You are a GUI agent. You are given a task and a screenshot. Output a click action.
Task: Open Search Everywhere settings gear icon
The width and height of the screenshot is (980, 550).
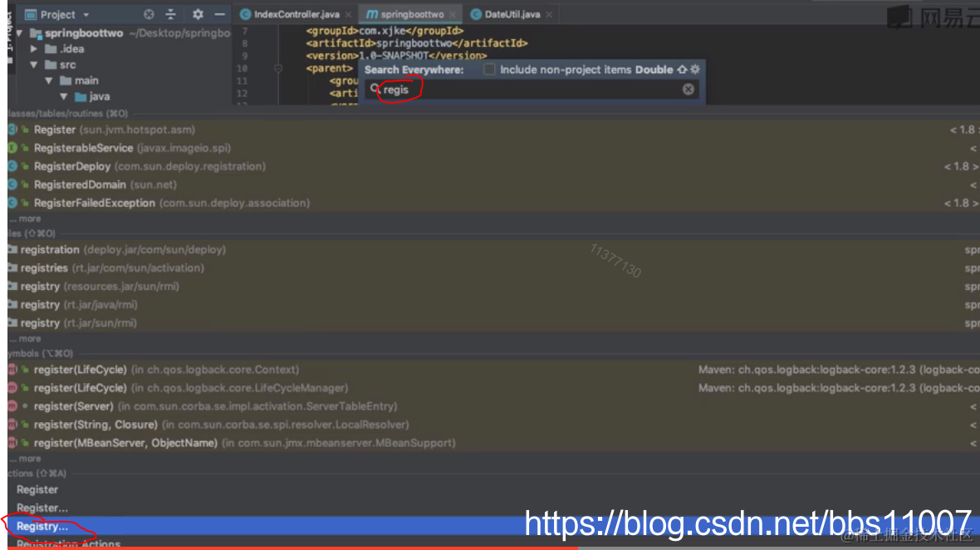coord(695,70)
